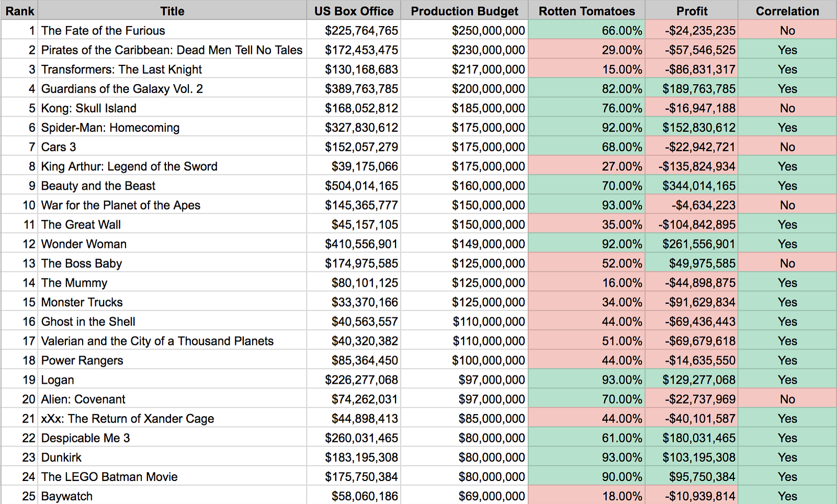The height and width of the screenshot is (504, 837).
Task: Select the 82.00% Rotten Tomatoes score
Action: click(x=586, y=88)
